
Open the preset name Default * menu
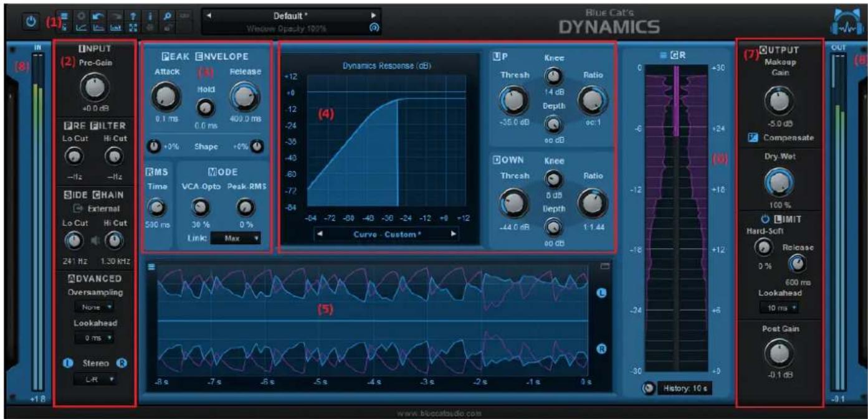pyautogui.click(x=292, y=15)
